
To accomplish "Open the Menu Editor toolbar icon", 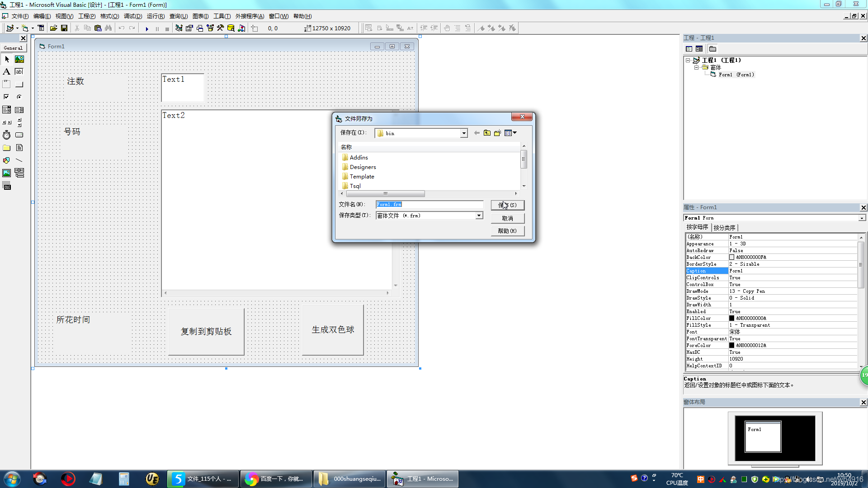I will pyautogui.click(x=41, y=28).
